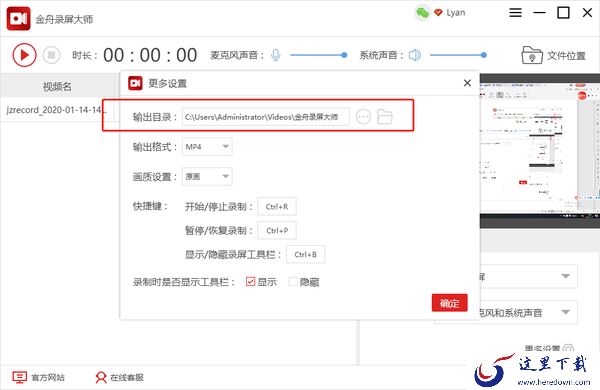The height and width of the screenshot is (390, 600).
Task: Select the jzrecord_2020-01-14 video entry
Action: coord(57,110)
